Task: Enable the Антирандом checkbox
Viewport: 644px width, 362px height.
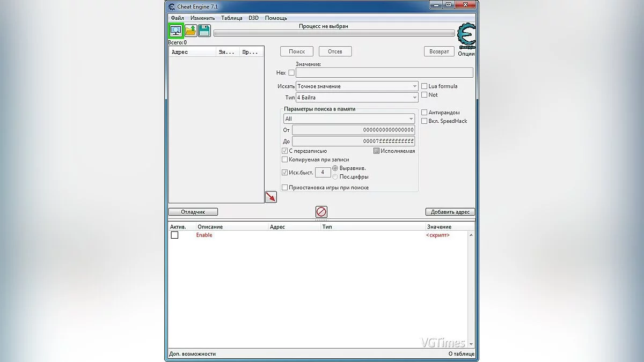Action: (x=424, y=113)
